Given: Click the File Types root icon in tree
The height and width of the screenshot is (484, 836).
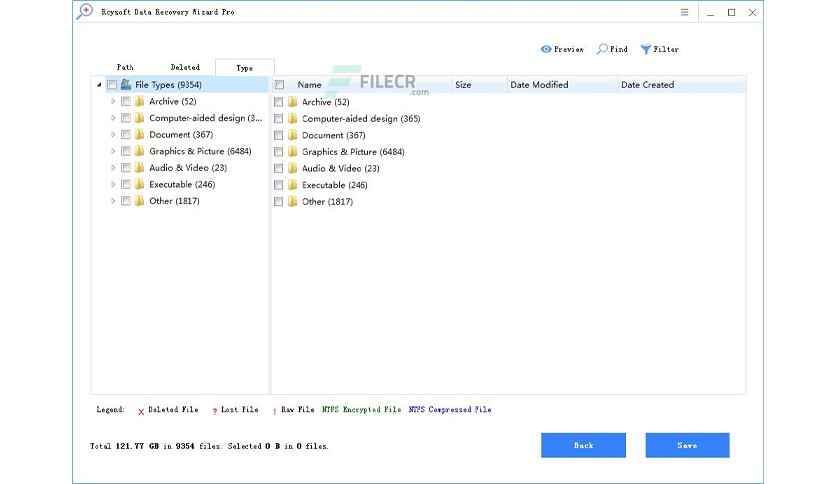Looking at the screenshot, I should pyautogui.click(x=126, y=84).
